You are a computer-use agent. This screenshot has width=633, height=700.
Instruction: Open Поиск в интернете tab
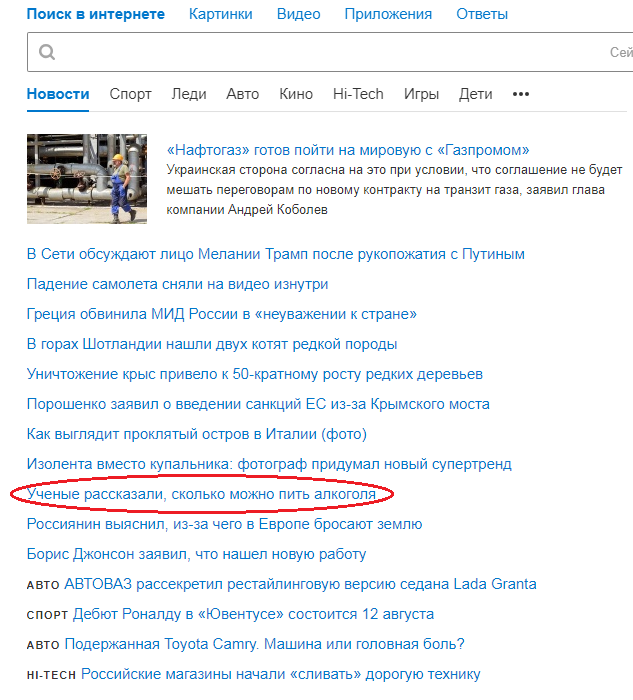96,14
